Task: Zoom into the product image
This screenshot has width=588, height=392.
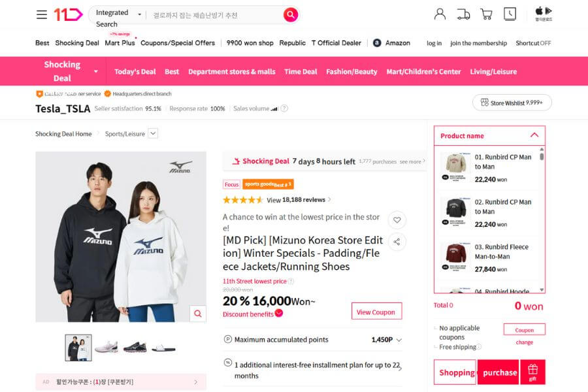Action: (x=197, y=314)
